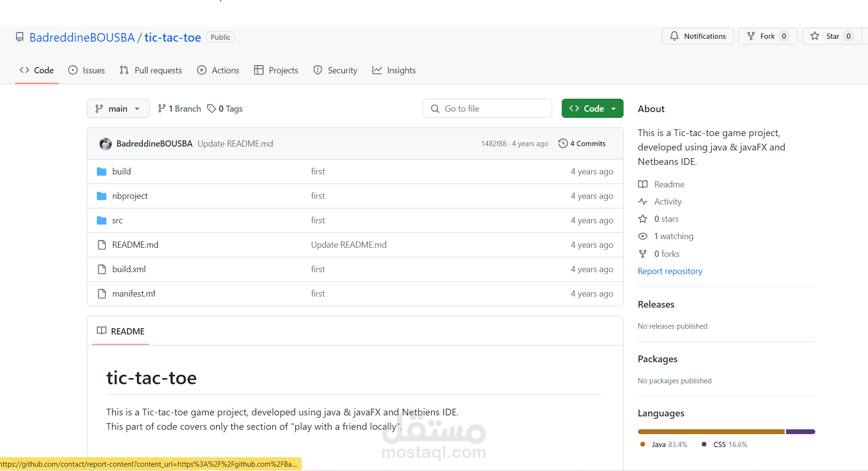Open the latest commit message Update README.md
Image resolution: width=868 pixels, height=471 pixels.
tap(235, 144)
